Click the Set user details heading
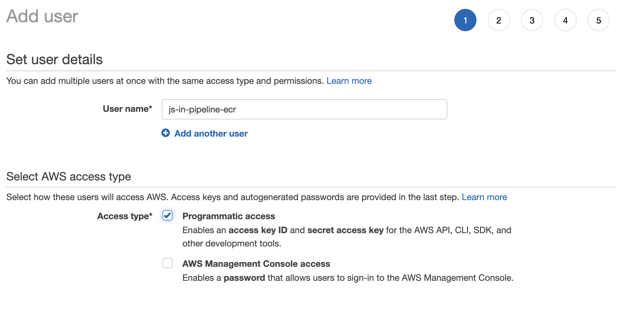Image resolution: width=644 pixels, height=317 pixels. [x=55, y=59]
